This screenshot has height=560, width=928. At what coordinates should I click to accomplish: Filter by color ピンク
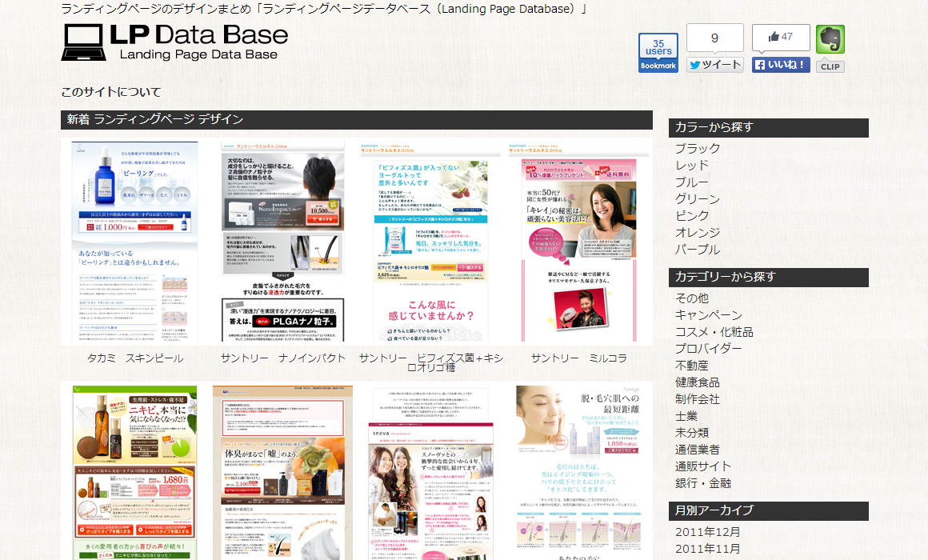692,216
